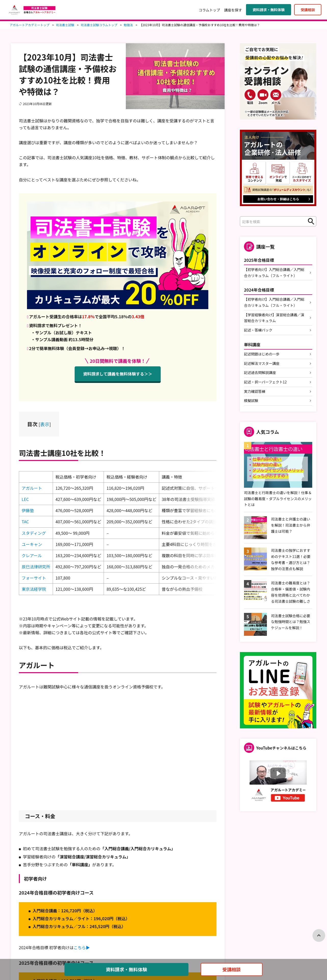The height and width of the screenshot is (980, 327).
Task: Go to 勉強法 breadcrumb link
Action: [128, 25]
